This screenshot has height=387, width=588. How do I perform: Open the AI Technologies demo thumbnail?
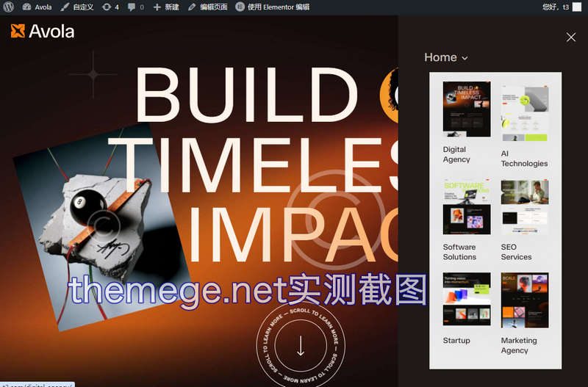[x=525, y=113]
